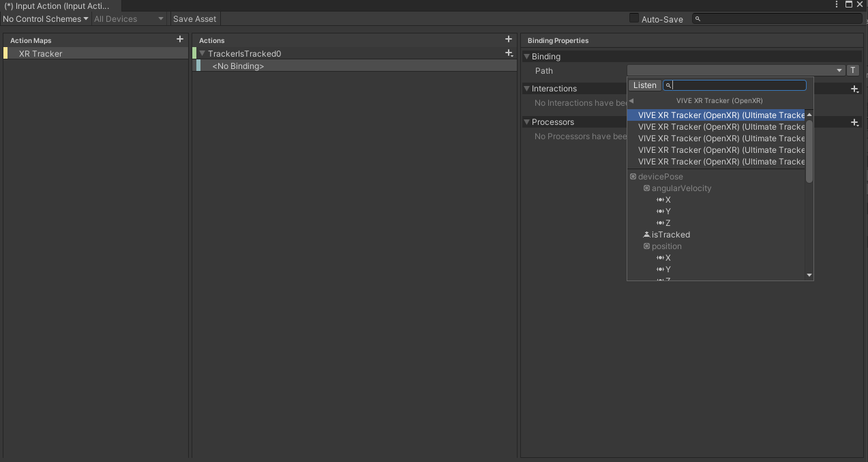Click the VIVE XR Tracker (OpenXR) picker header
Image resolution: width=868 pixels, height=462 pixels.
(x=719, y=101)
